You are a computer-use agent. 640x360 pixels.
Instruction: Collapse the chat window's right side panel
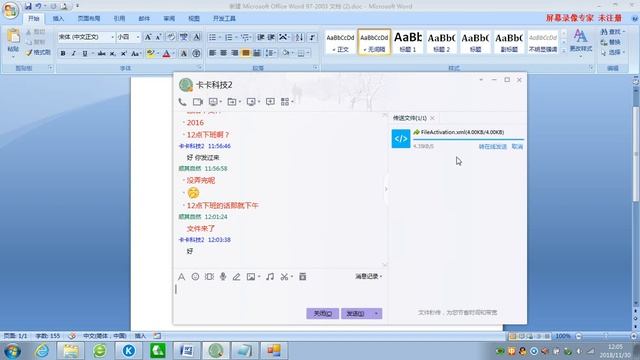pyautogui.click(x=386, y=189)
